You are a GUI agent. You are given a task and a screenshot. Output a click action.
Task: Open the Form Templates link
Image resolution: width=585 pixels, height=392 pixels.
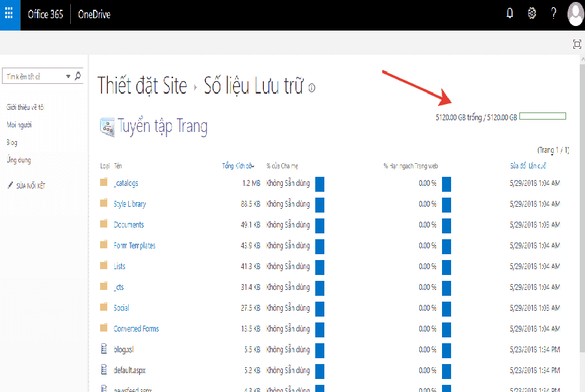pyautogui.click(x=135, y=246)
